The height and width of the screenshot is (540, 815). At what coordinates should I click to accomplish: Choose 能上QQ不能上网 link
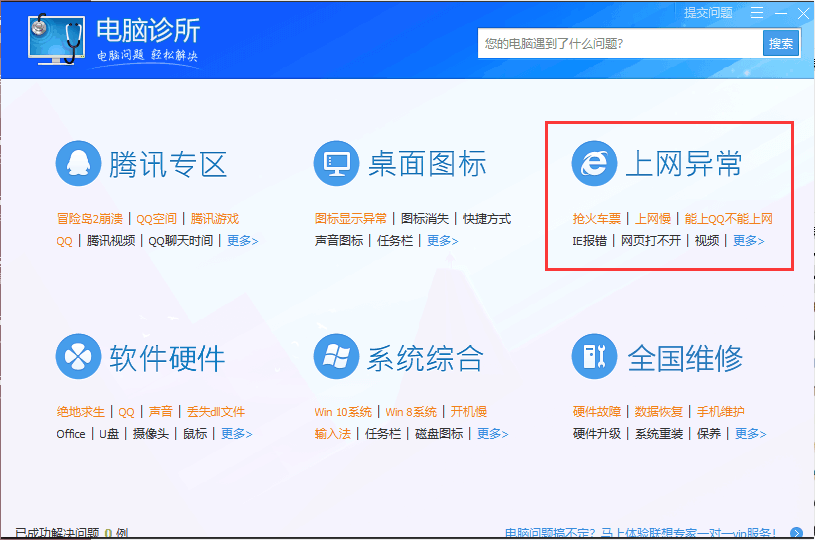(x=728, y=219)
